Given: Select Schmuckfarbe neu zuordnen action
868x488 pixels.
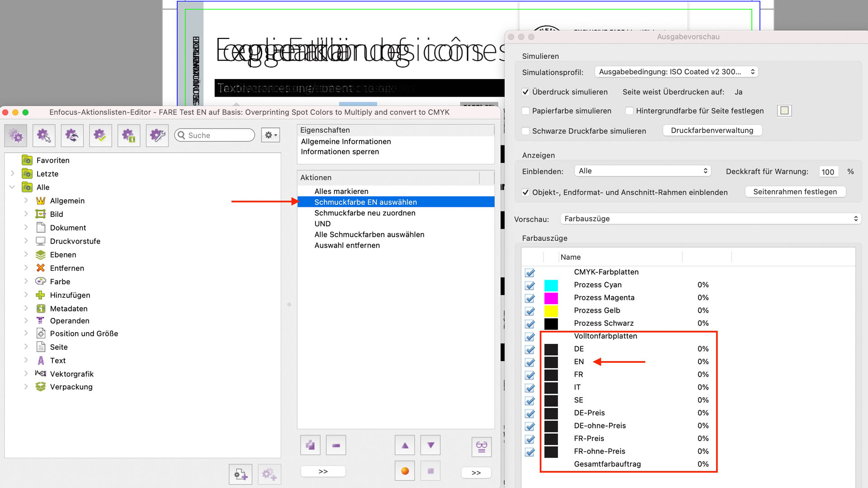Looking at the screenshot, I should pos(364,213).
